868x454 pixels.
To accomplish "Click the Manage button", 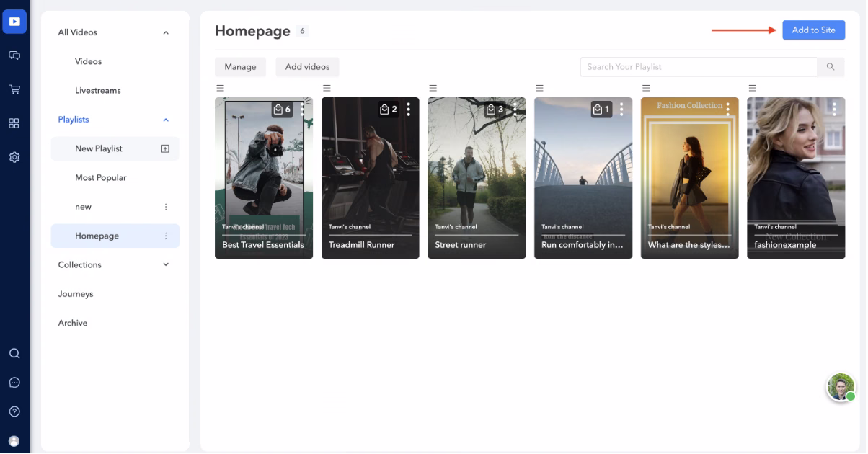I will point(240,67).
